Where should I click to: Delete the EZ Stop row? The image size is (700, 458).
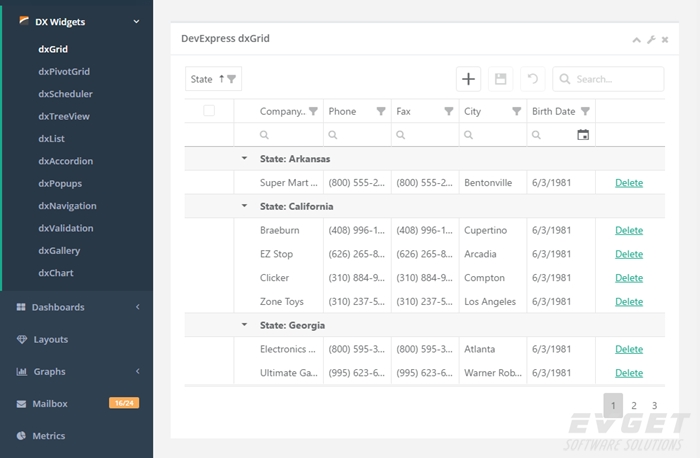629,254
